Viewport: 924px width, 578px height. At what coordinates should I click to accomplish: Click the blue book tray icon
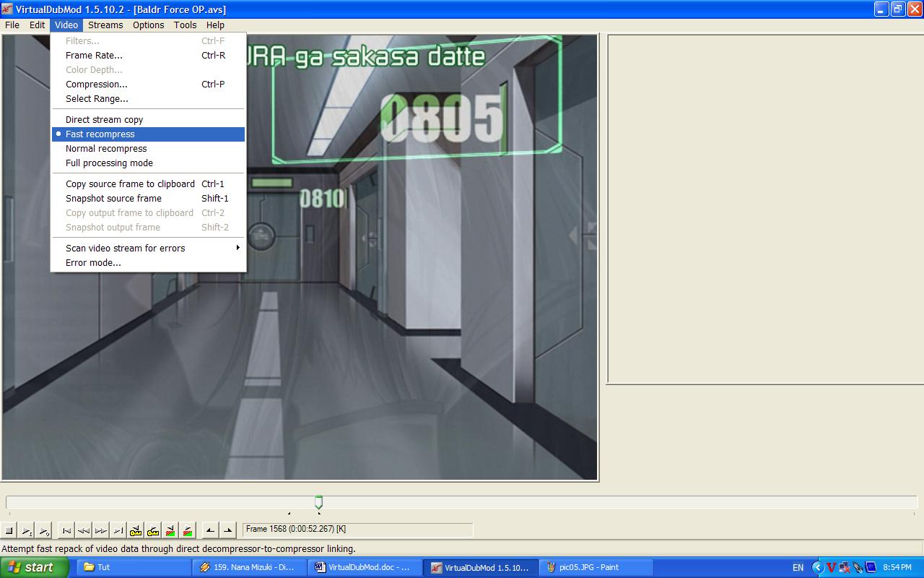[x=870, y=567]
